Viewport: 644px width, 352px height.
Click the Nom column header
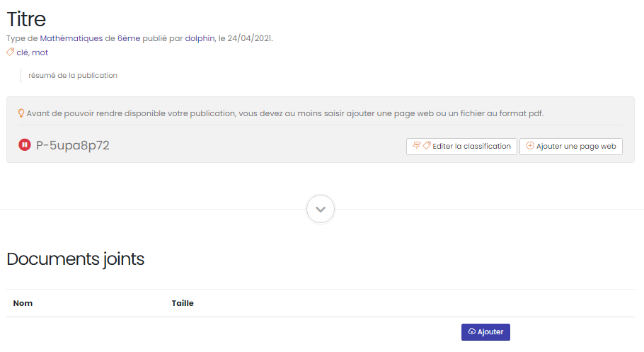[23, 303]
